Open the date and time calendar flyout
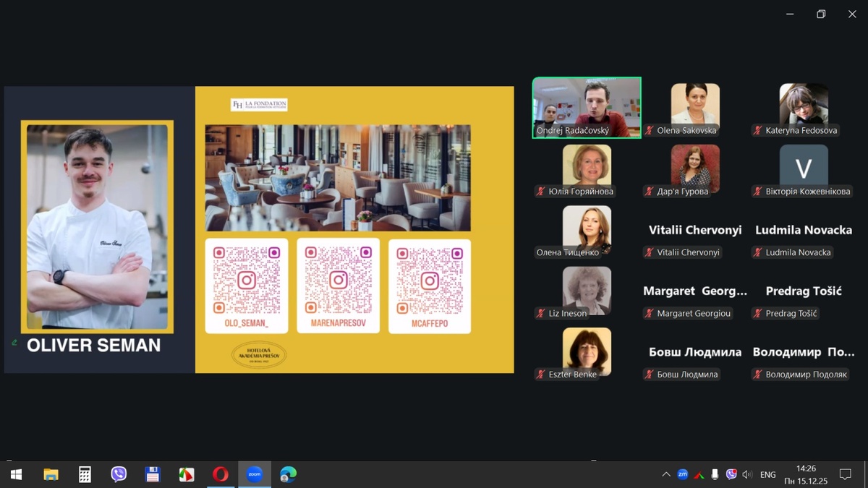868x488 pixels. (x=806, y=474)
